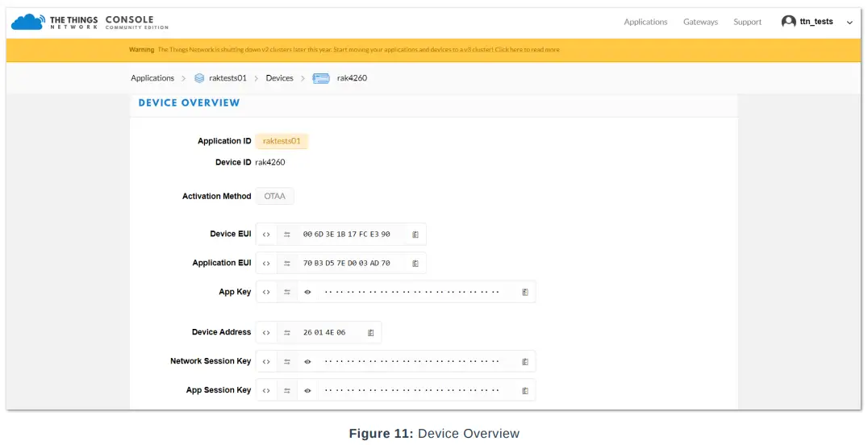Click the raktests01 Application ID tag

[x=282, y=141]
